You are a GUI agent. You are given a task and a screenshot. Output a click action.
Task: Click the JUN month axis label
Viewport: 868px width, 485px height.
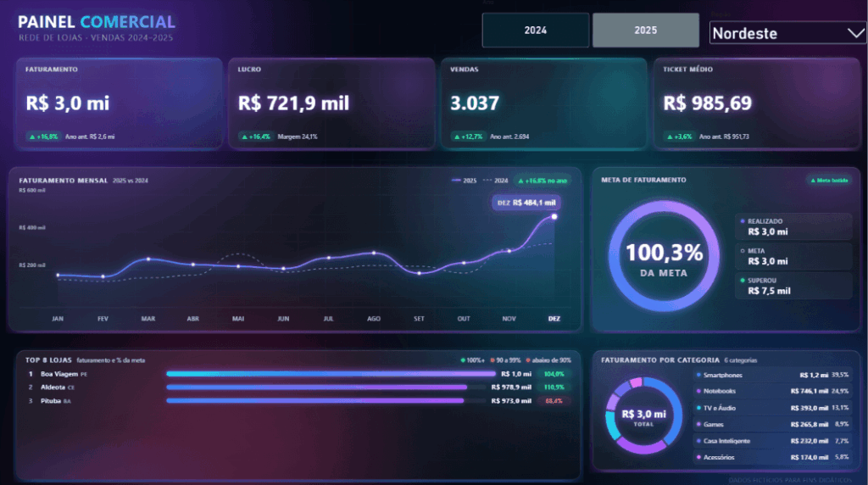pyautogui.click(x=283, y=319)
